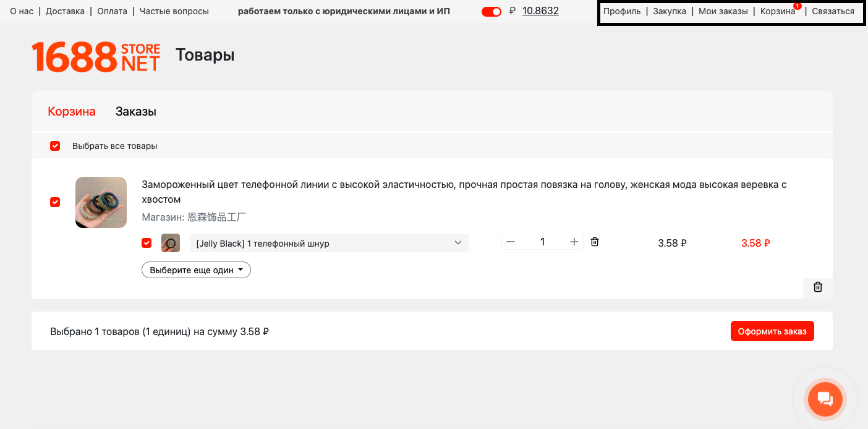The width and height of the screenshot is (868, 429).
Task: Increase quantity with the plus icon
Action: coord(574,242)
